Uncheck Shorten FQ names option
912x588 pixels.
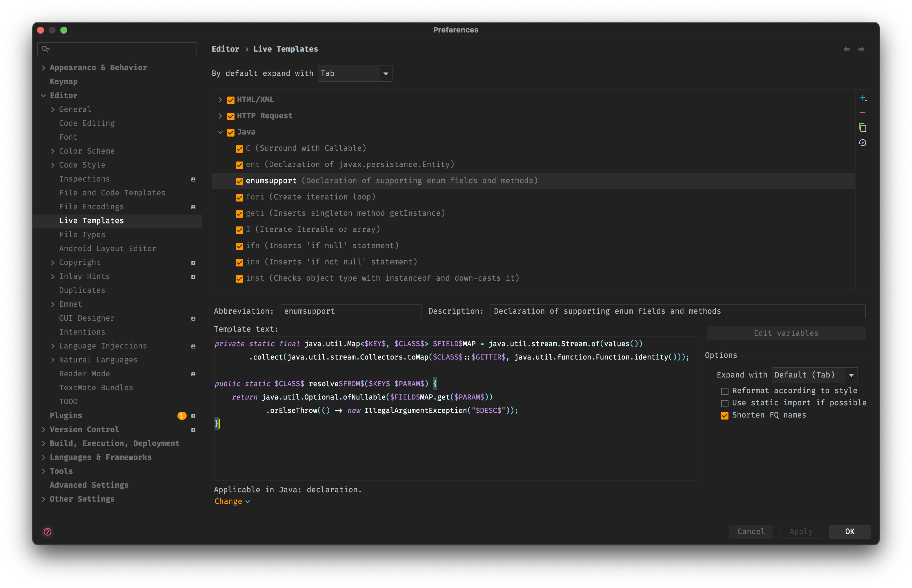click(724, 415)
